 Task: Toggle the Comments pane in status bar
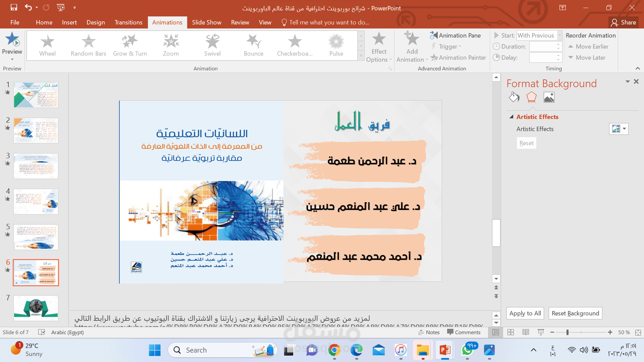tap(464, 332)
